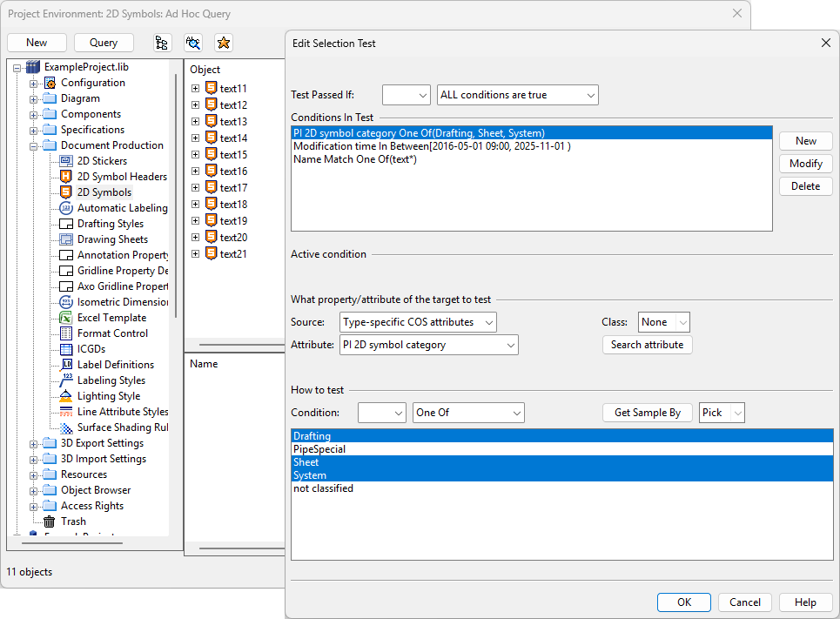This screenshot has height=619, width=840.
Task: Click the search-text magnifier toolbar icon
Action: 193,43
